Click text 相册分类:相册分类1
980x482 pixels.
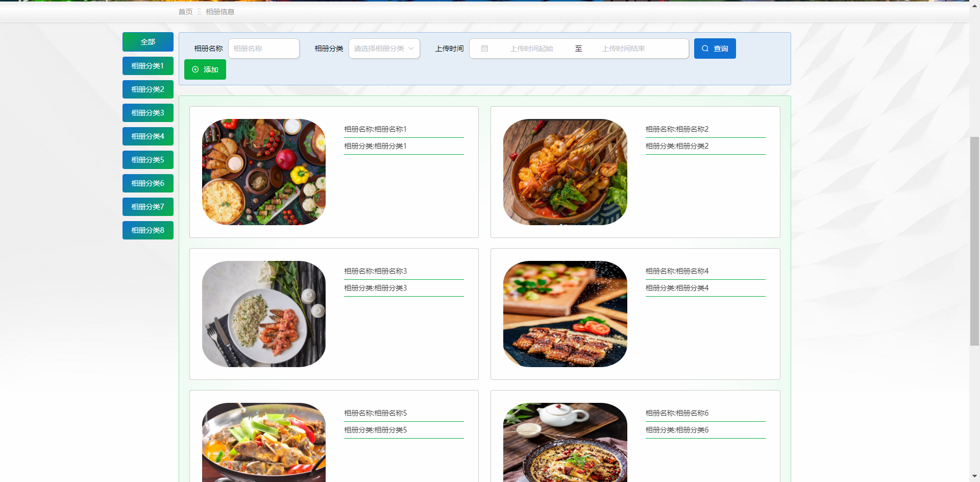pyautogui.click(x=375, y=146)
